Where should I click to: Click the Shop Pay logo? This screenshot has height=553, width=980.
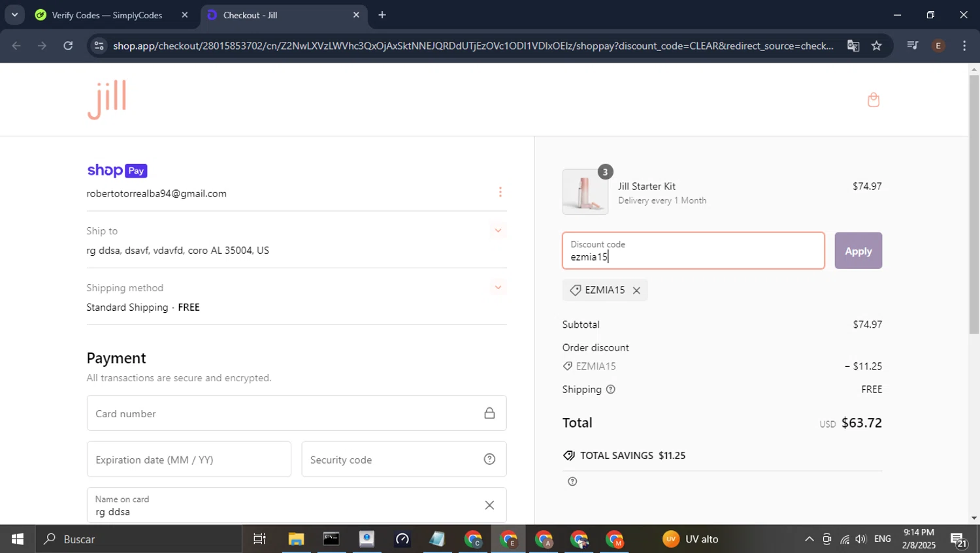click(117, 170)
